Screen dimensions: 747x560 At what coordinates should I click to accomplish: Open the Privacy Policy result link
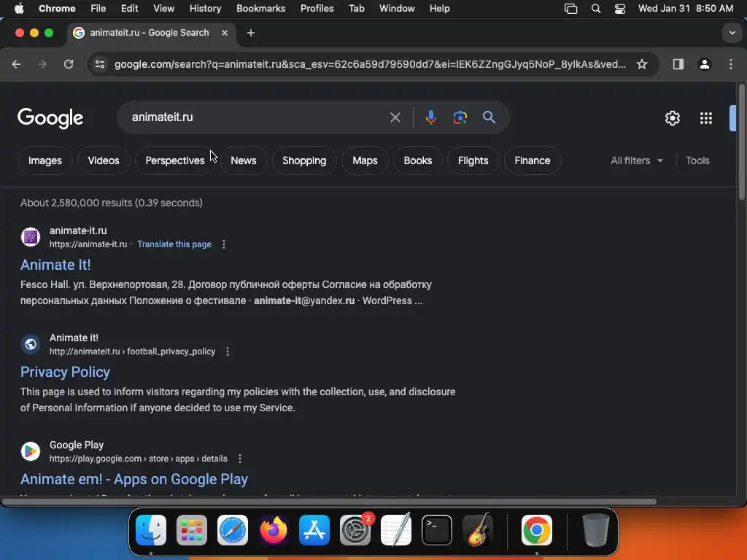65,372
